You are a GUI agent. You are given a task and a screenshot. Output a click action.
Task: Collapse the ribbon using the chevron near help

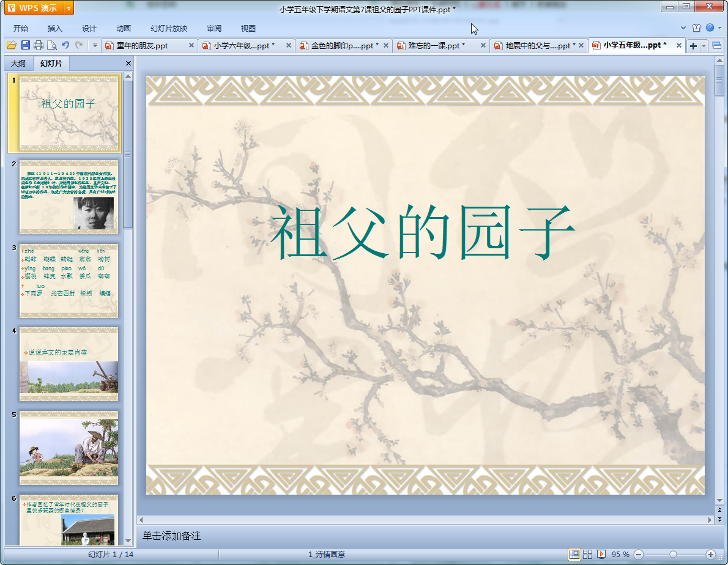point(683,28)
